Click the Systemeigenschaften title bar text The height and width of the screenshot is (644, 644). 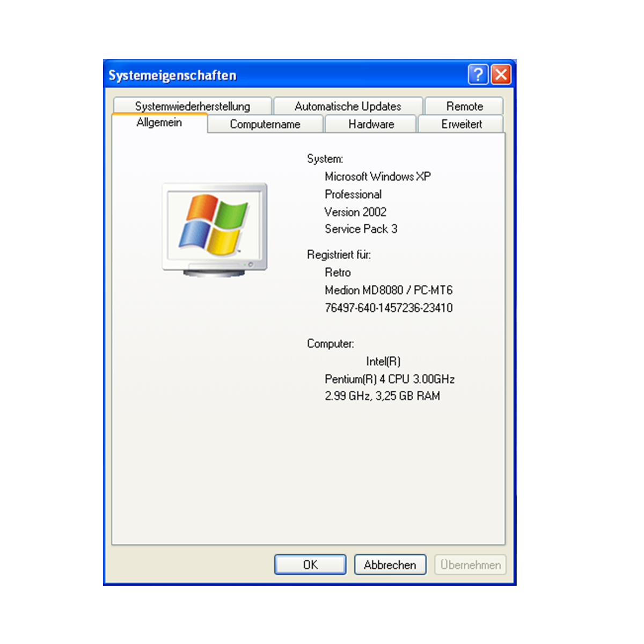coord(172,75)
